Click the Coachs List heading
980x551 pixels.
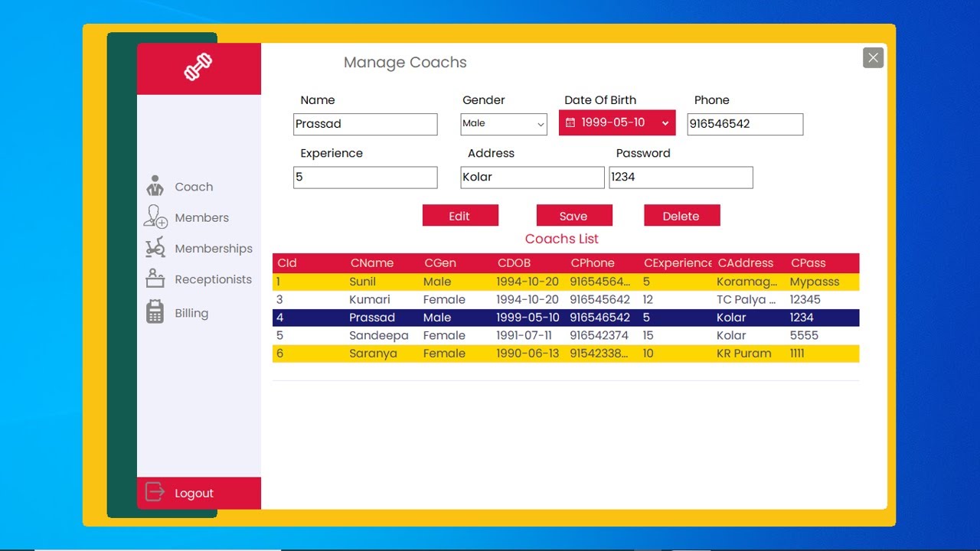tap(562, 239)
